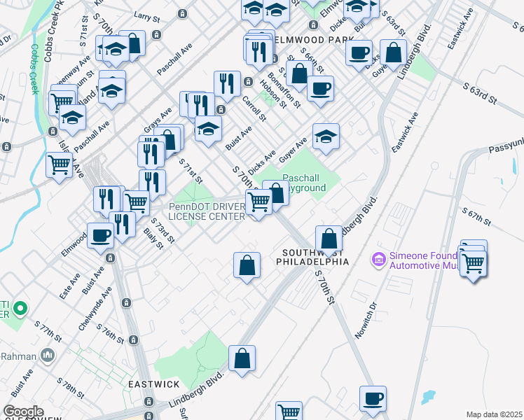Select the coffee cup marker at bottom right
524x420 pixels.
373,398
